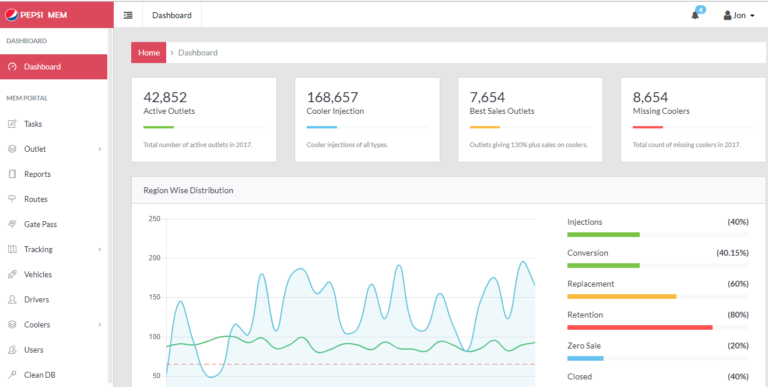Toggle the sidebar hamburger menu icon
Screen dimensions: 768x387
click(128, 15)
